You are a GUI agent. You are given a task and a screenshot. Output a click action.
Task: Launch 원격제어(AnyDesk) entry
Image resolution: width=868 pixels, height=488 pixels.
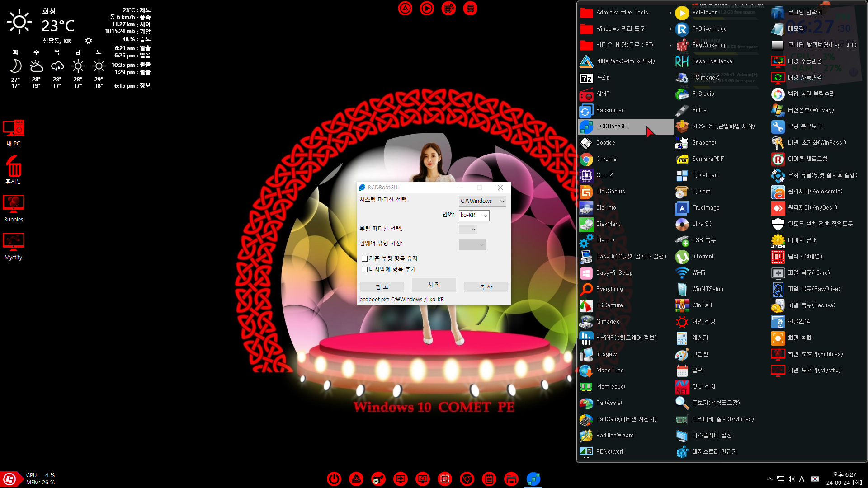pyautogui.click(x=817, y=208)
